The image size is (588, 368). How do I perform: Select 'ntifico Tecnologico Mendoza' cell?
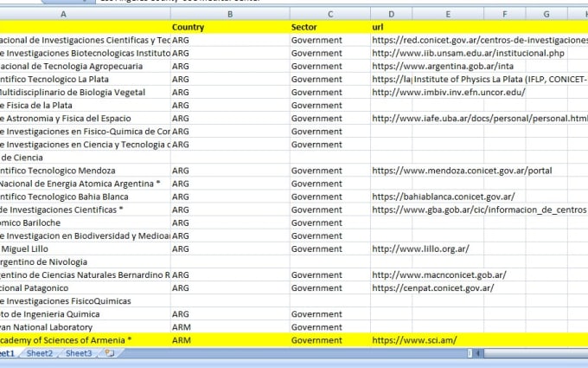(x=85, y=171)
